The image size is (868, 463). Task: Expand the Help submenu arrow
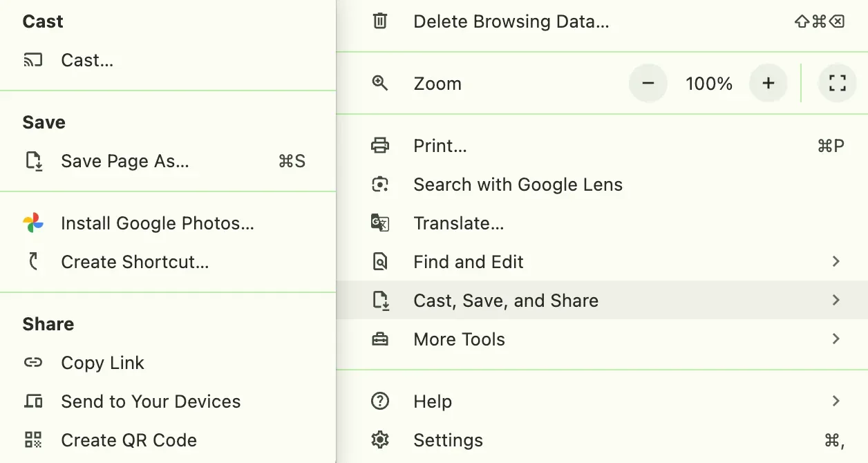[x=836, y=401]
